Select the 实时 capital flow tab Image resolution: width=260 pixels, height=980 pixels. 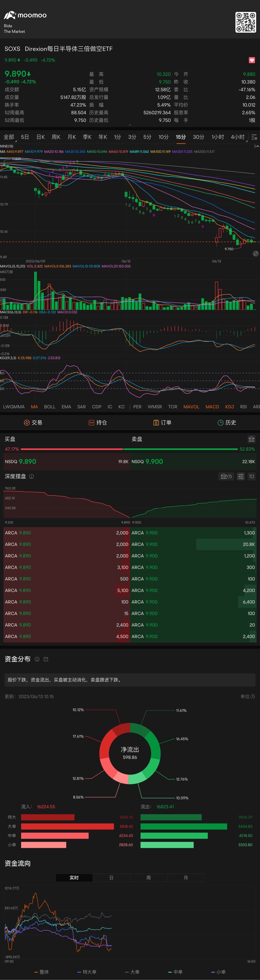click(x=74, y=878)
